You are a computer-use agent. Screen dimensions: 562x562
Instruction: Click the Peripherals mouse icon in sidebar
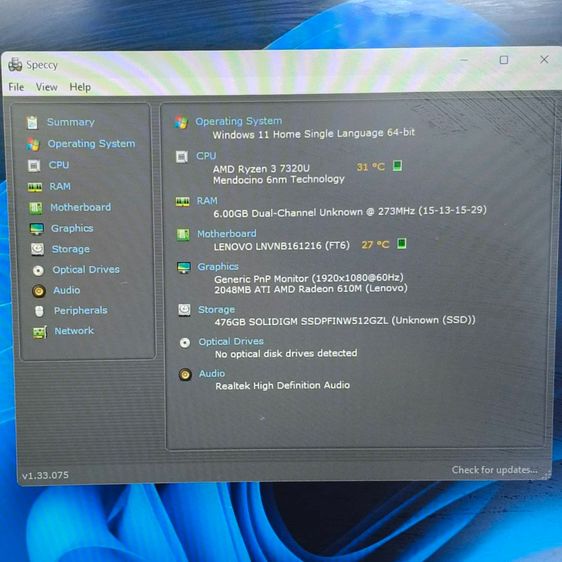coord(39,311)
